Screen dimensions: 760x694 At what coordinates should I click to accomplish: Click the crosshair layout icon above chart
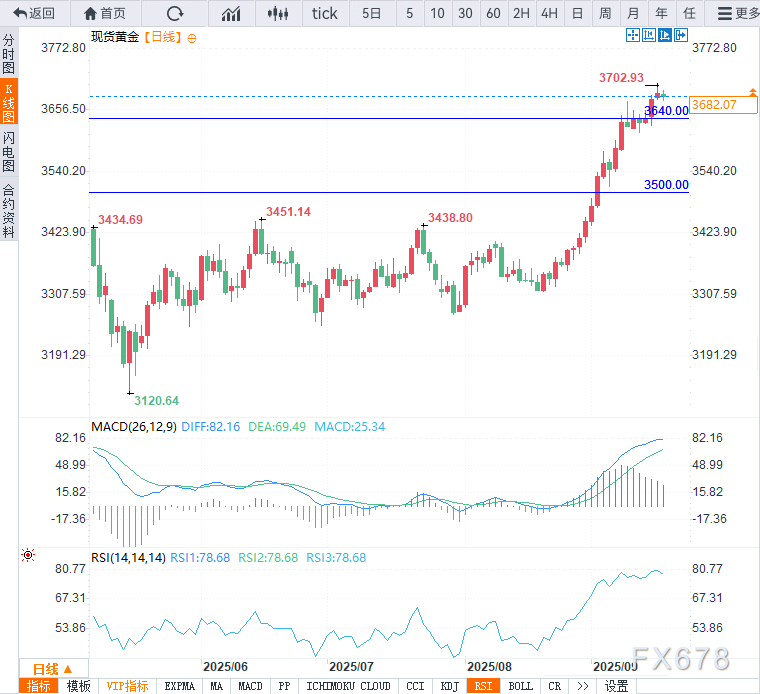632,35
